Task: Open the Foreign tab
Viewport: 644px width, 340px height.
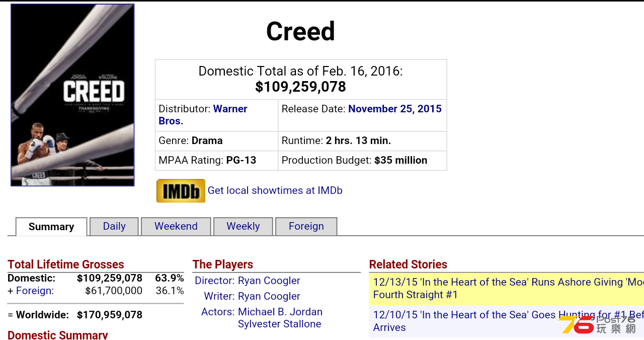Action: [306, 226]
